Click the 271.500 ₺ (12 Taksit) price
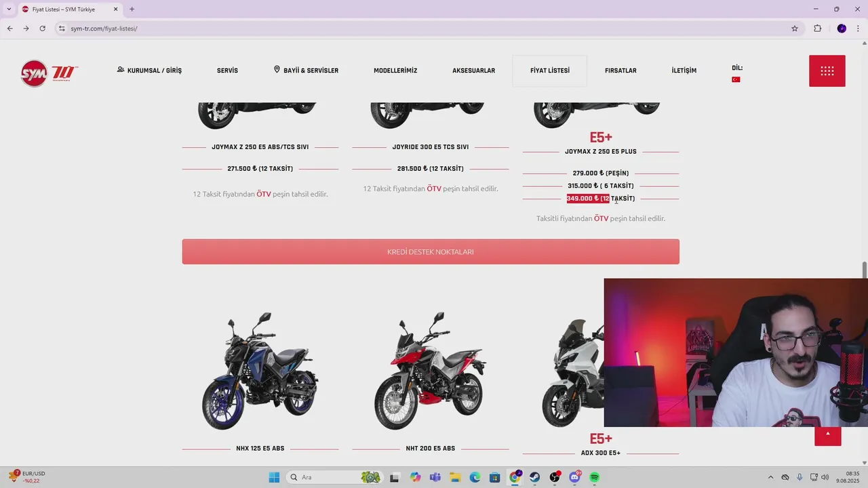The height and width of the screenshot is (488, 868). coord(260,169)
